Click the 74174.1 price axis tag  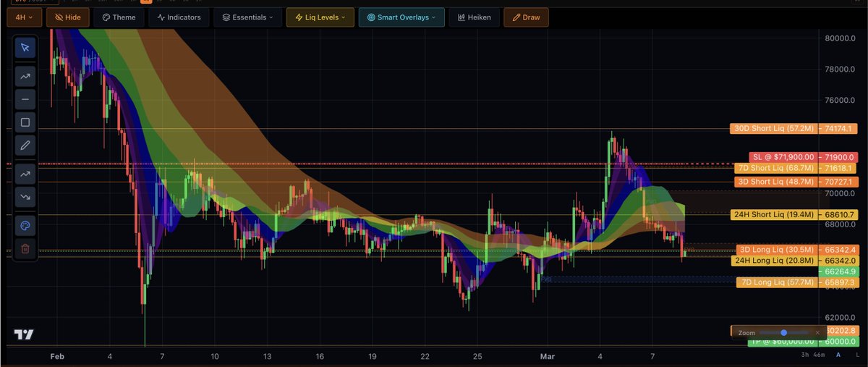(x=838, y=128)
